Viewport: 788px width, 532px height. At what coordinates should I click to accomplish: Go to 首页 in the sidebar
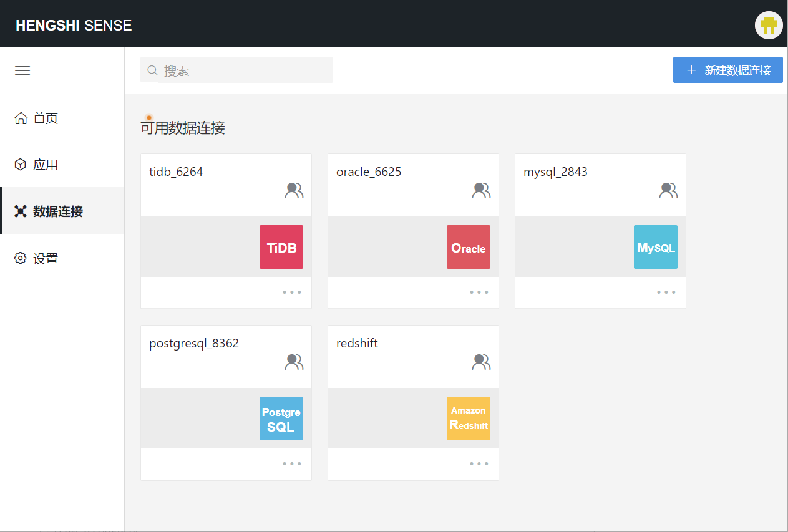point(62,118)
